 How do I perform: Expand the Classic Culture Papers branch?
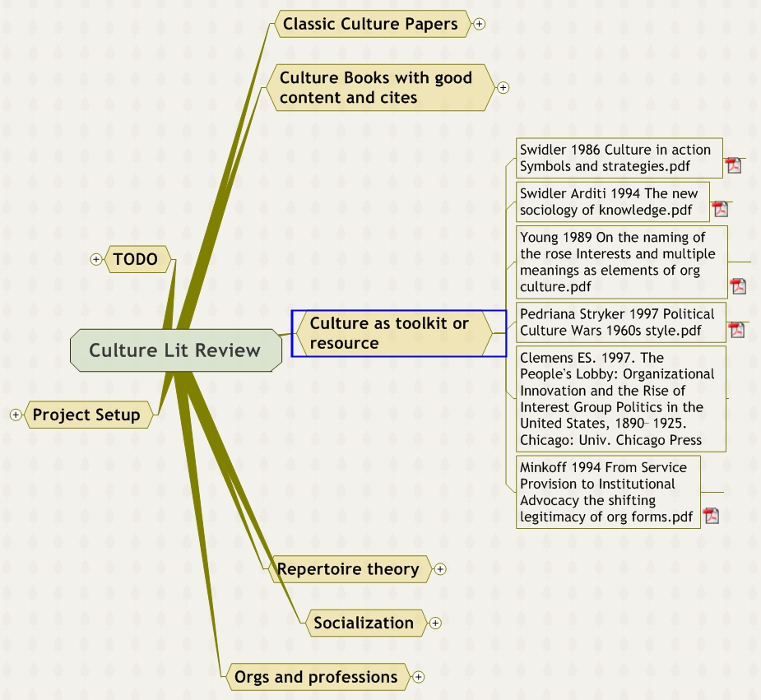pyautogui.click(x=480, y=24)
